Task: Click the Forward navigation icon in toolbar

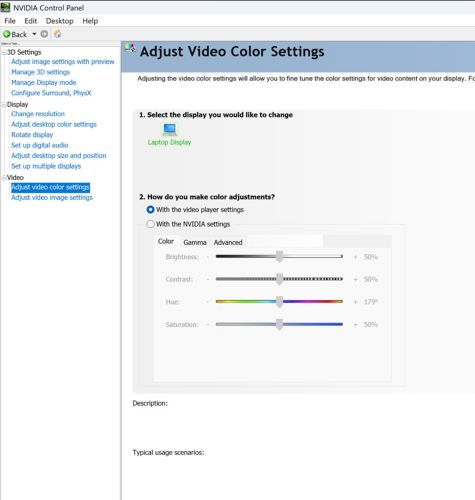Action: pos(44,34)
